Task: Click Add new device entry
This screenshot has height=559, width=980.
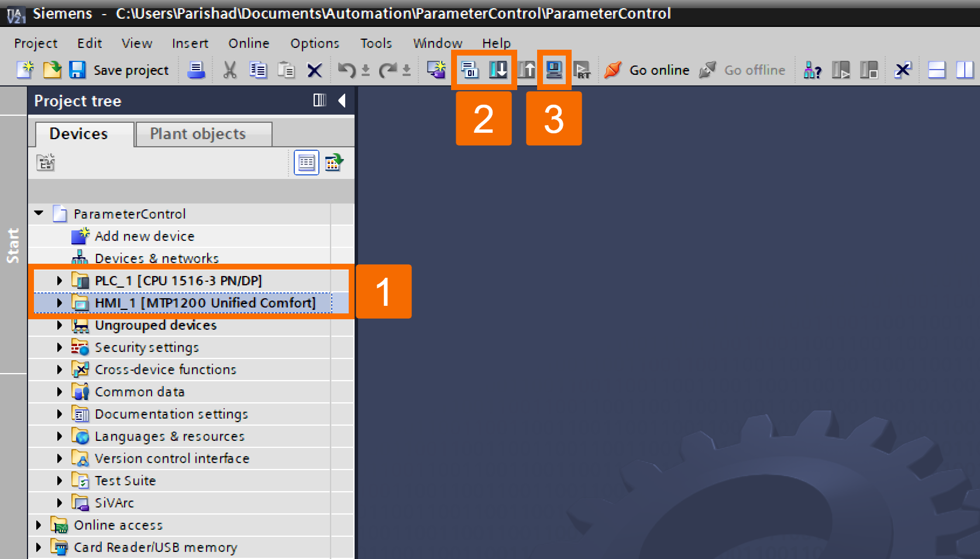Action: click(x=145, y=236)
